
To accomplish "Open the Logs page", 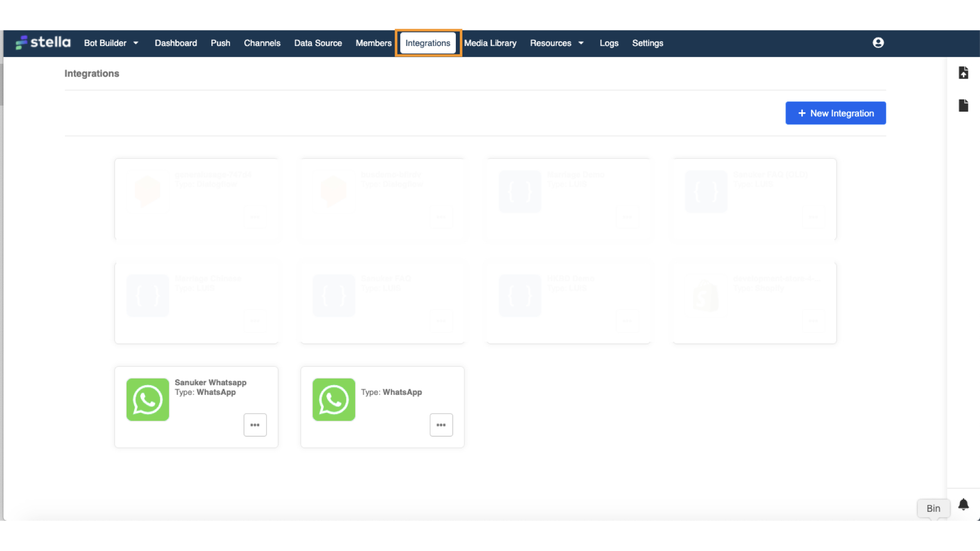I will tap(608, 43).
